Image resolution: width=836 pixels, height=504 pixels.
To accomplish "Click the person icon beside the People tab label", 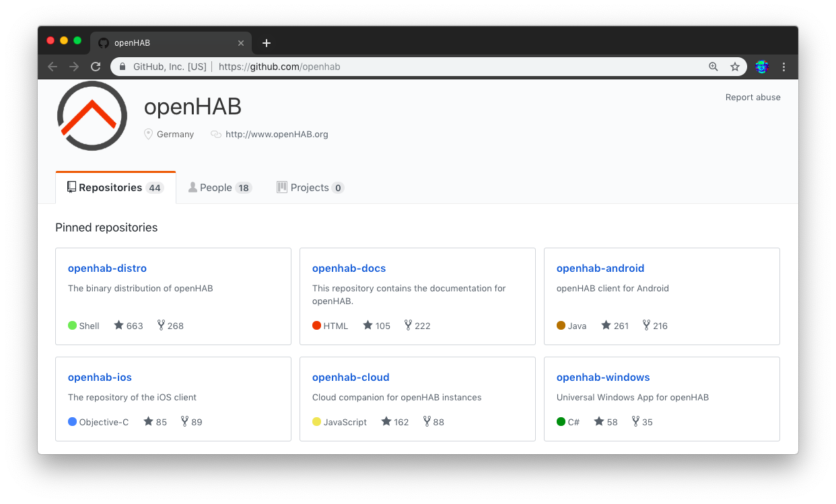I will [193, 186].
